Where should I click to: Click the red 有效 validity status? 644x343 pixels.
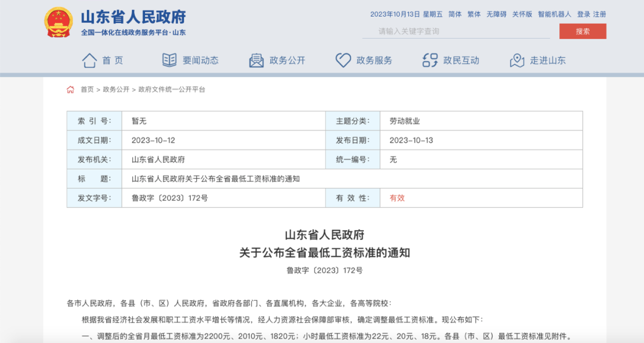(x=397, y=198)
